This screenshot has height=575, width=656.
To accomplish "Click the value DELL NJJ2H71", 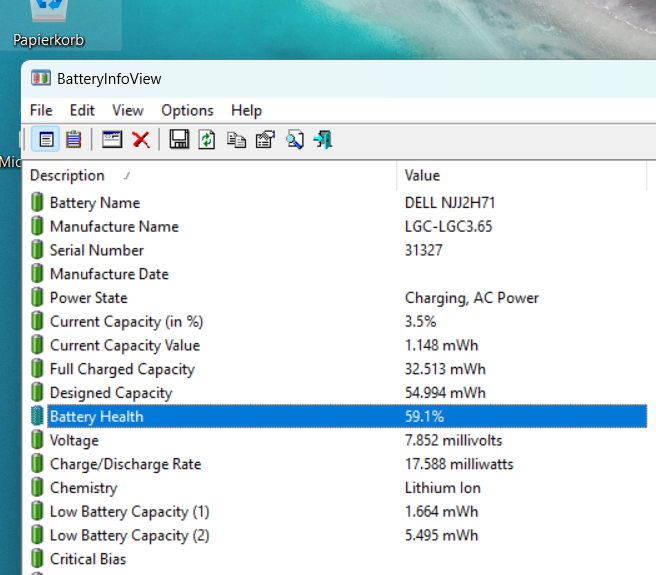I will (x=450, y=203).
